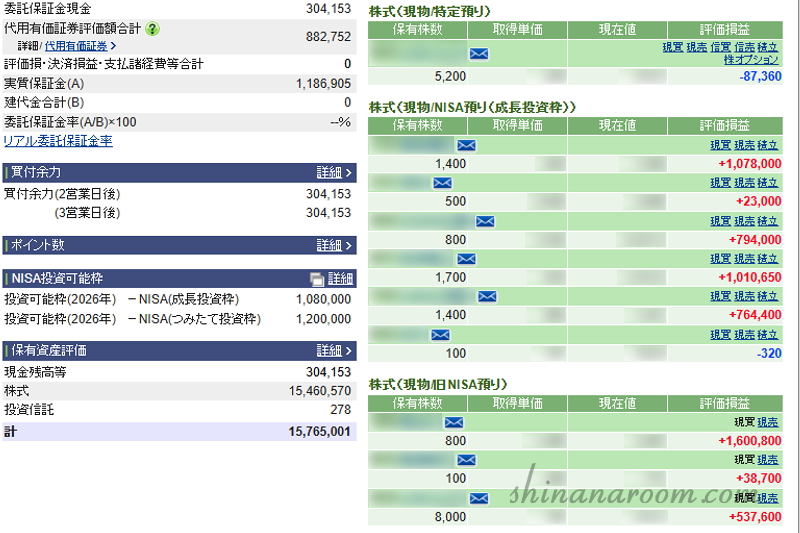
Task: Click 信売 for the 5,200 shares holding
Action: pos(744,48)
